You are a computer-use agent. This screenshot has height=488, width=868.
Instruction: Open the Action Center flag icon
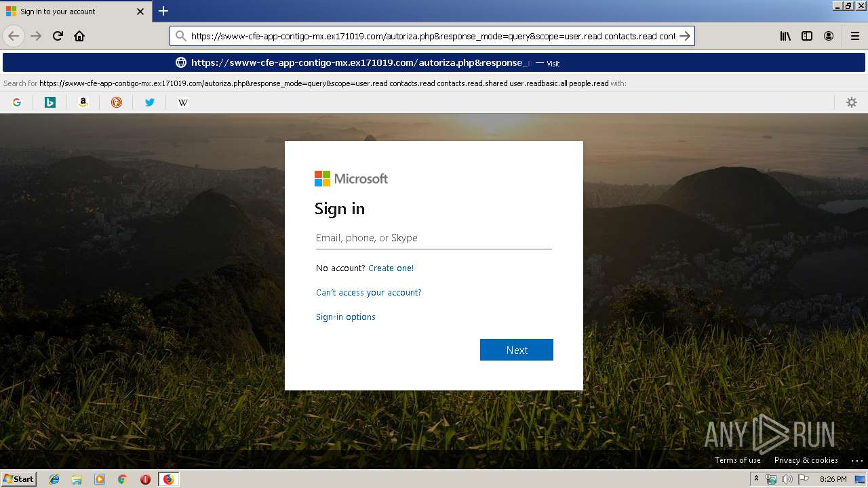coord(804,479)
